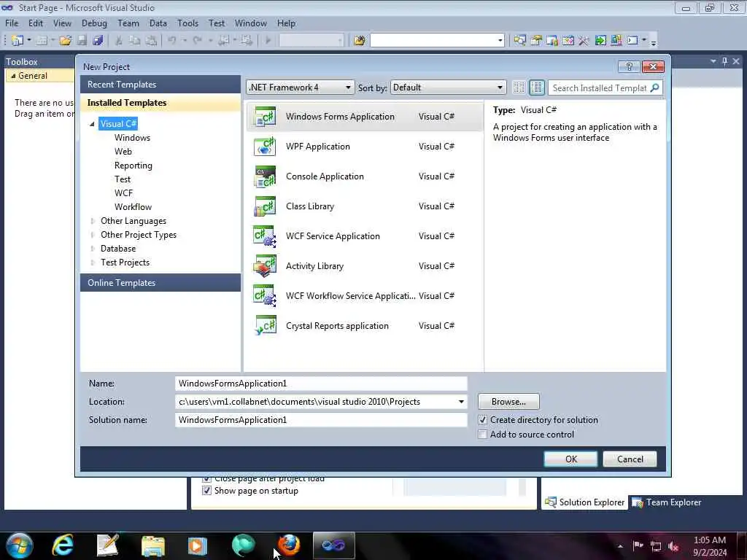Expand the Test Projects node
Image resolution: width=747 pixels, height=560 pixels.
pos(93,262)
